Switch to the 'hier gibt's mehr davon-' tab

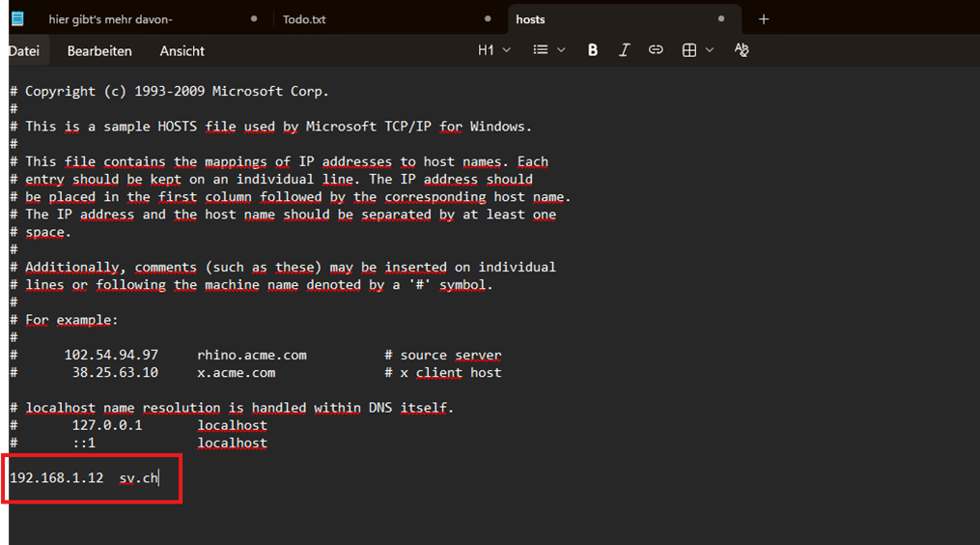111,19
